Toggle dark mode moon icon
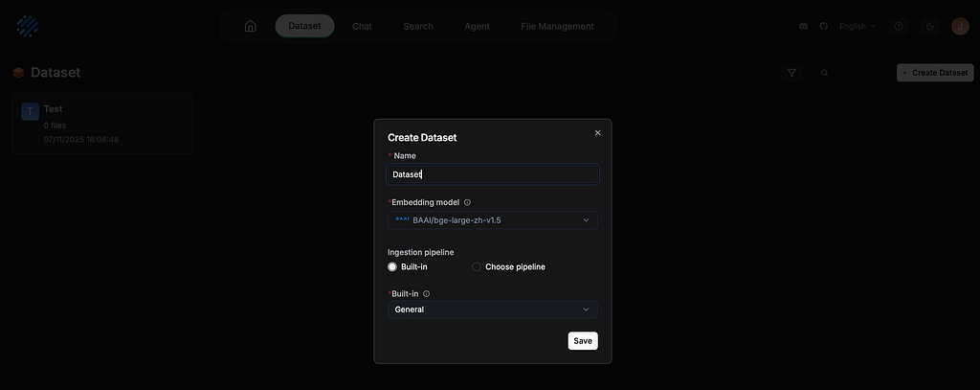The image size is (980, 390). (x=930, y=26)
